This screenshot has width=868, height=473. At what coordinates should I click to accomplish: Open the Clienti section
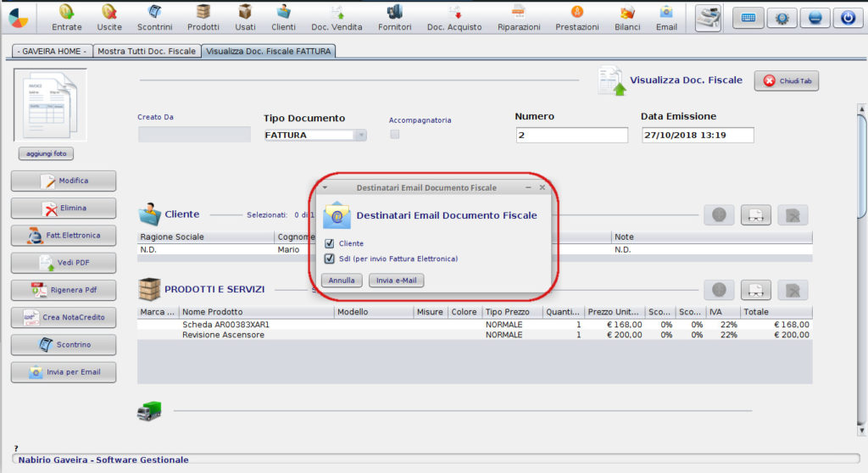283,18
